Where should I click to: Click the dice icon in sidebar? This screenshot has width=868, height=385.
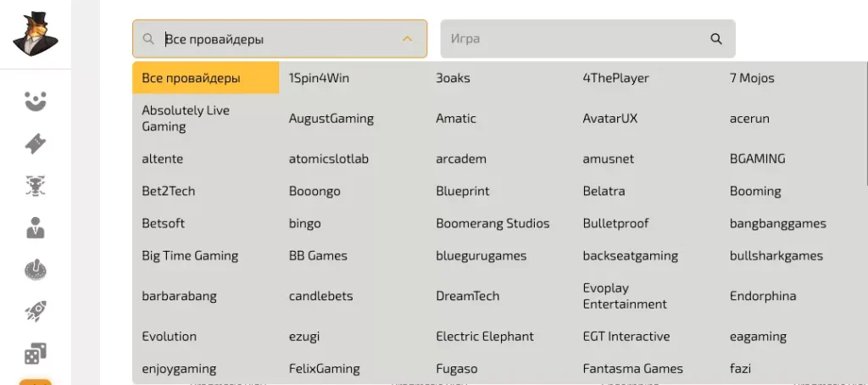[x=36, y=353]
